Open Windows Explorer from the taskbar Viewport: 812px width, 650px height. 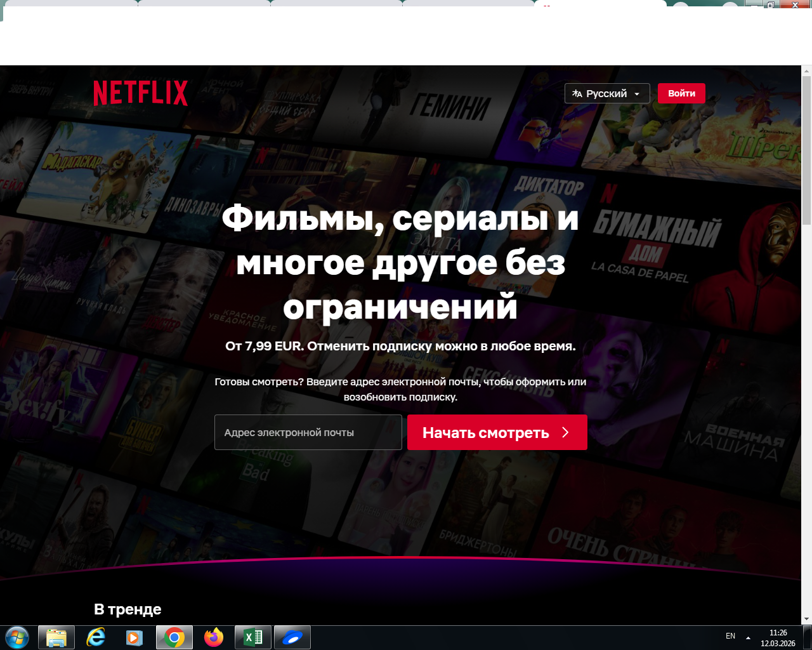click(56, 637)
